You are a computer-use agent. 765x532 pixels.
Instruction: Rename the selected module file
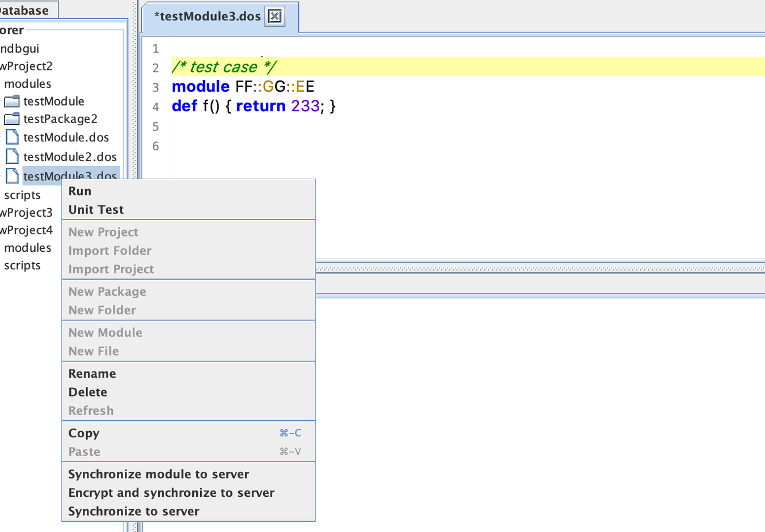point(92,374)
